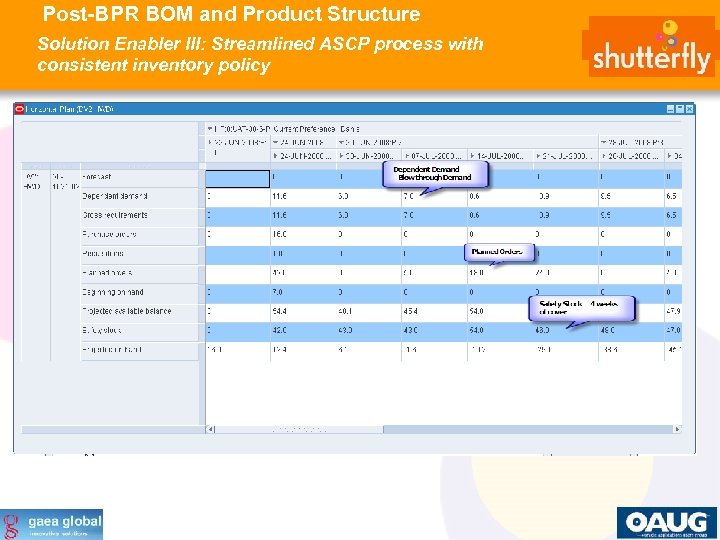Screen dimensions: 720x540
Task: Close the Horizontal Plan window
Action: click(x=689, y=109)
